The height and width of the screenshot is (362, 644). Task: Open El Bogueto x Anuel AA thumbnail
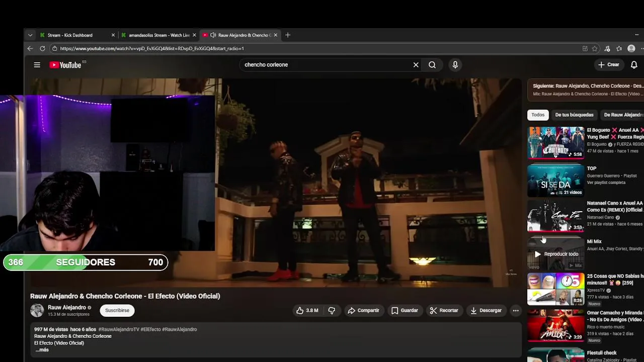pos(556,143)
